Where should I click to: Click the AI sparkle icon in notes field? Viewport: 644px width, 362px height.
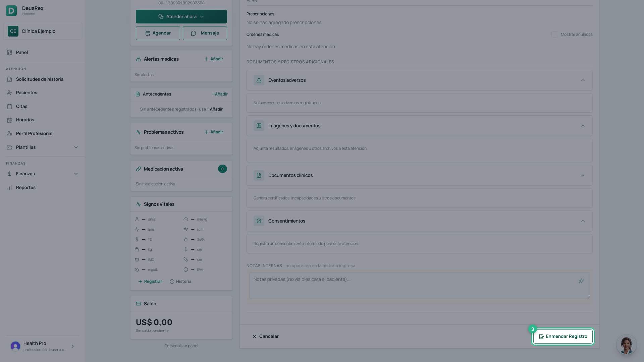(x=581, y=281)
